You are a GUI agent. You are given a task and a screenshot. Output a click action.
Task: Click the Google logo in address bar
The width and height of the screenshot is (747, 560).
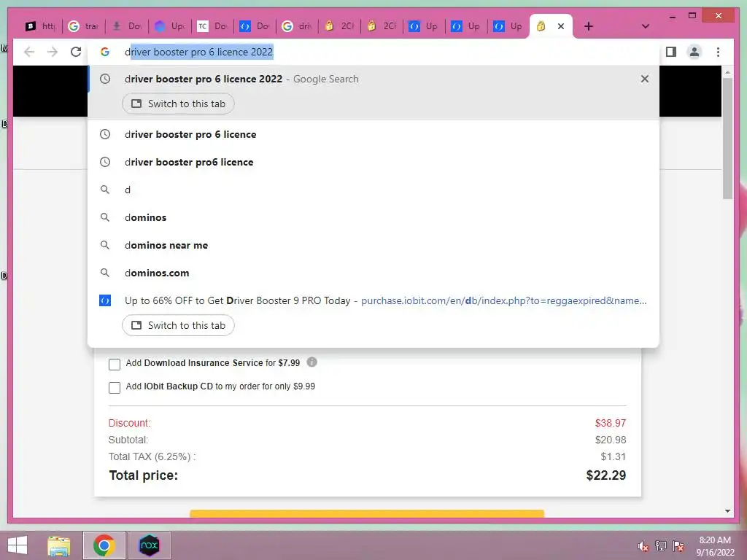(105, 52)
